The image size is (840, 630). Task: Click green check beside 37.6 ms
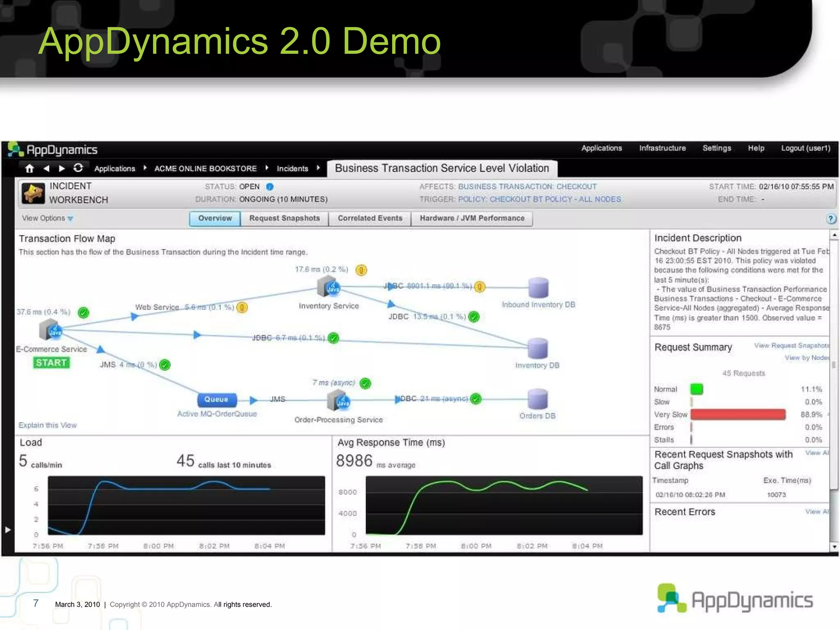tap(83, 313)
